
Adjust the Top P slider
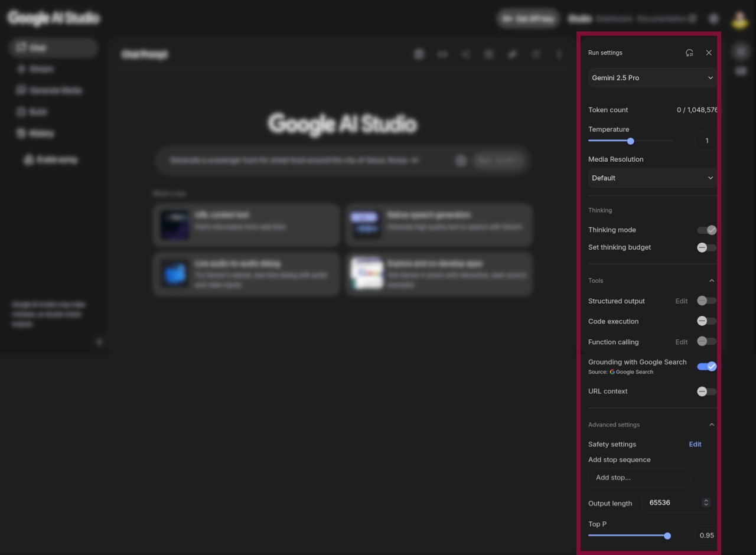667,536
